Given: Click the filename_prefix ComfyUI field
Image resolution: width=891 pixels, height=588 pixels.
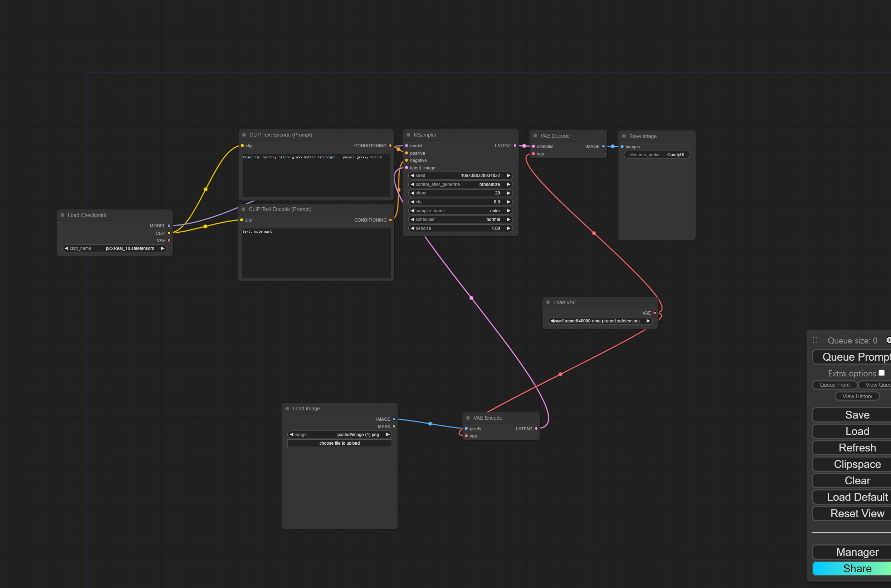Looking at the screenshot, I should (x=656, y=155).
